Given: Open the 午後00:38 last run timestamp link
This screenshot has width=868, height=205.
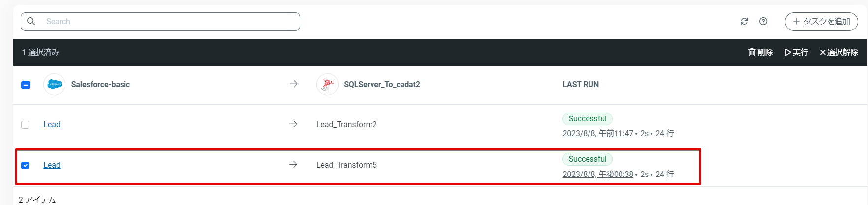Looking at the screenshot, I should point(597,175).
